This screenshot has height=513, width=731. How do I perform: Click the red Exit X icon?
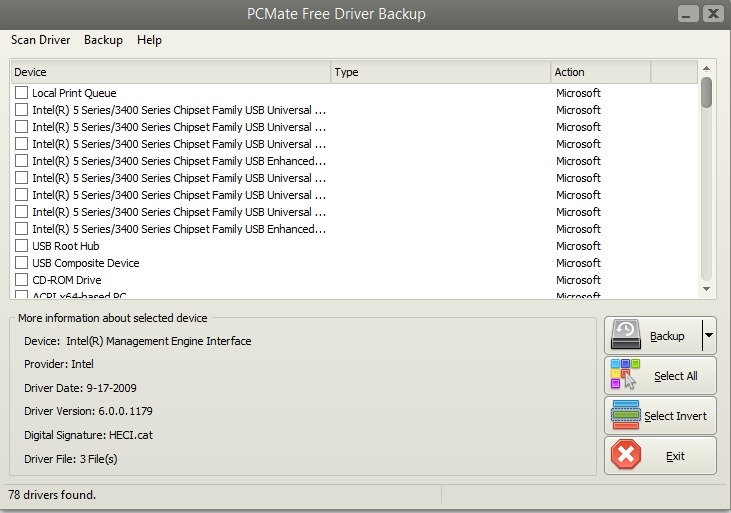click(626, 456)
